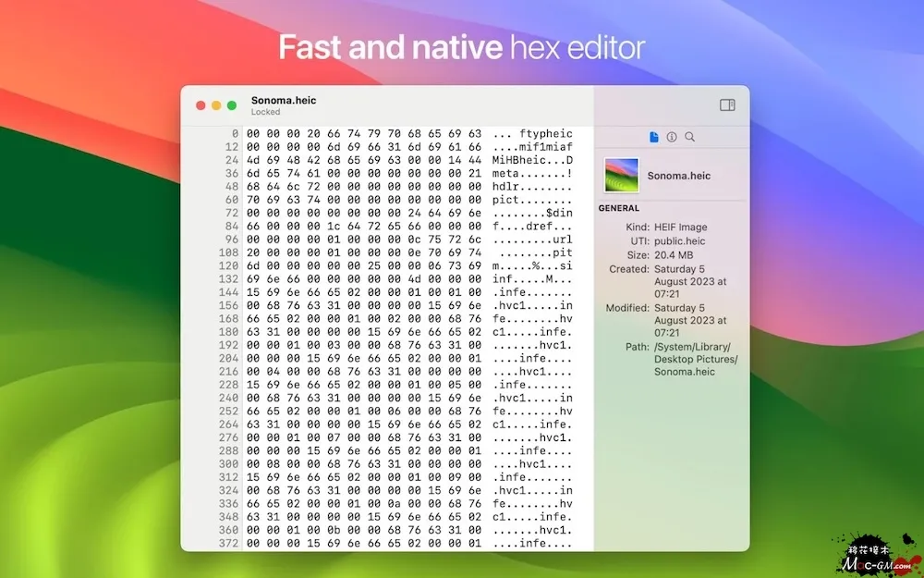Select ASCII text 'MiHBheic...D'

tap(532, 160)
